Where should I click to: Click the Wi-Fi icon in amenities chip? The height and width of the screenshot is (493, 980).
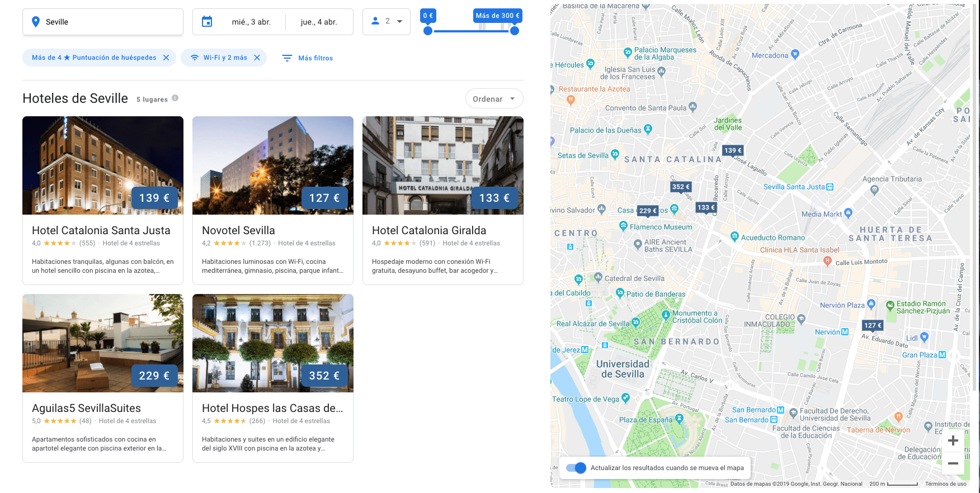[194, 58]
